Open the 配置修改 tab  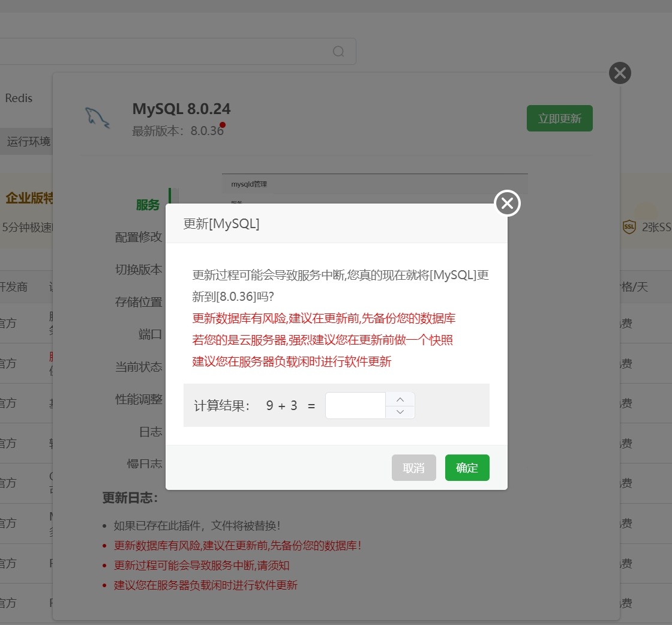139,237
